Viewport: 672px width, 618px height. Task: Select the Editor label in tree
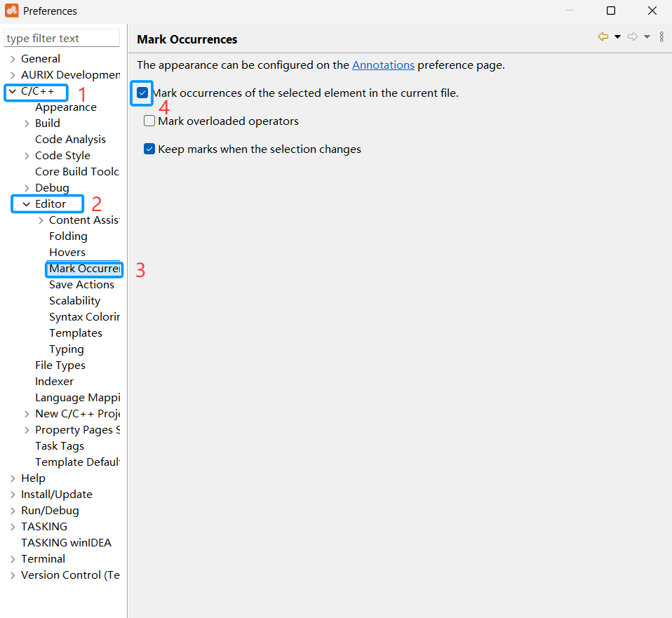(x=51, y=204)
